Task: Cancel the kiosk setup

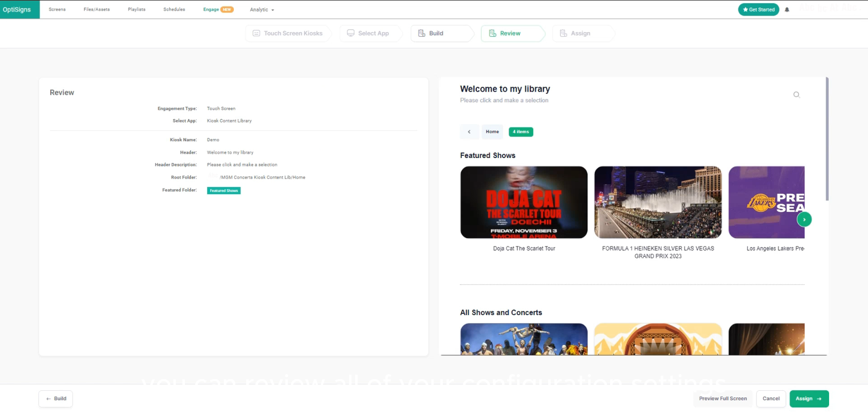Action: pyautogui.click(x=771, y=399)
